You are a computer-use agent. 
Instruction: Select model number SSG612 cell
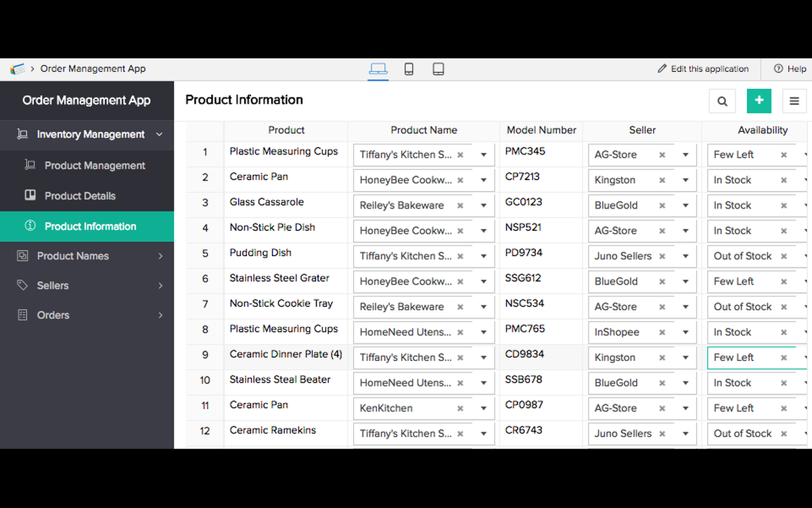click(x=524, y=278)
